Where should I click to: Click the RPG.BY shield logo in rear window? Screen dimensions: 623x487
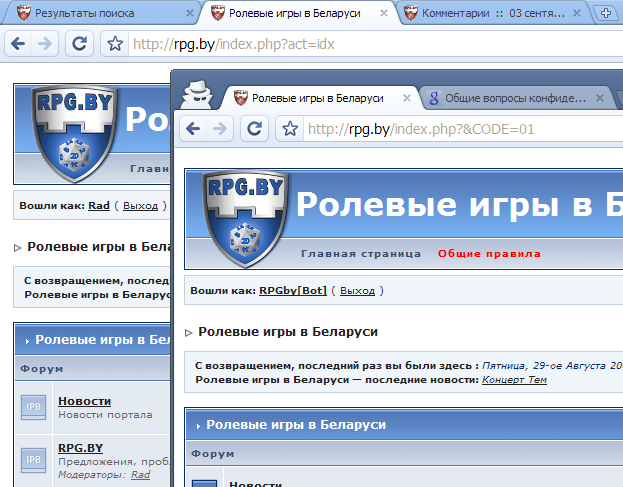click(x=74, y=134)
